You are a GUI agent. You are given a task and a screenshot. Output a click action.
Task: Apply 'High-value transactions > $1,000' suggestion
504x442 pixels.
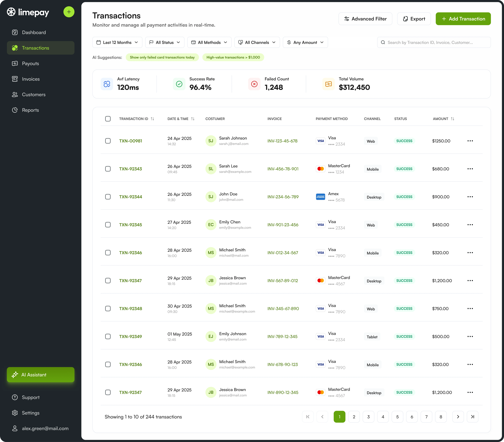pos(233,57)
